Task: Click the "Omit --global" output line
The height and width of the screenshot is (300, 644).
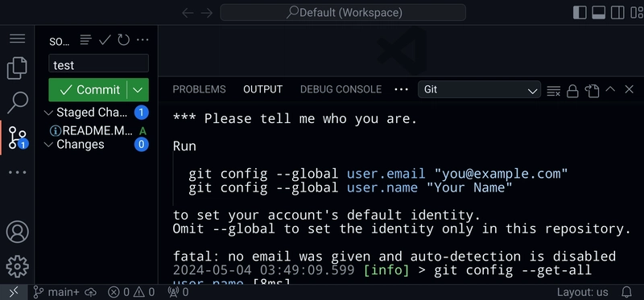Action: (402, 228)
